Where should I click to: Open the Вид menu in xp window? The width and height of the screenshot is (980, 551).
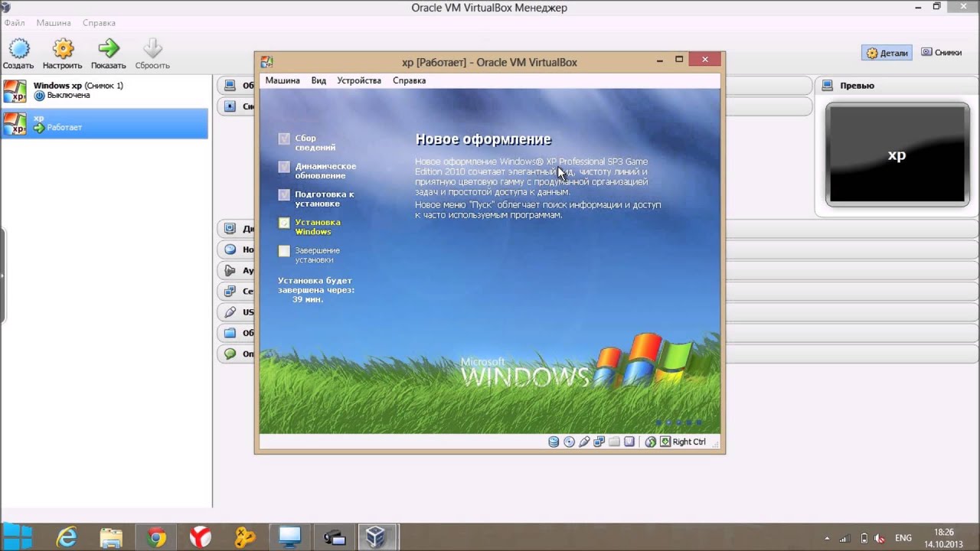click(x=318, y=80)
